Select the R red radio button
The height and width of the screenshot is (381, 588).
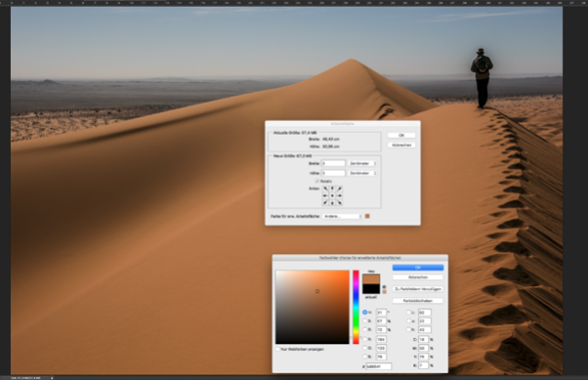click(365, 339)
